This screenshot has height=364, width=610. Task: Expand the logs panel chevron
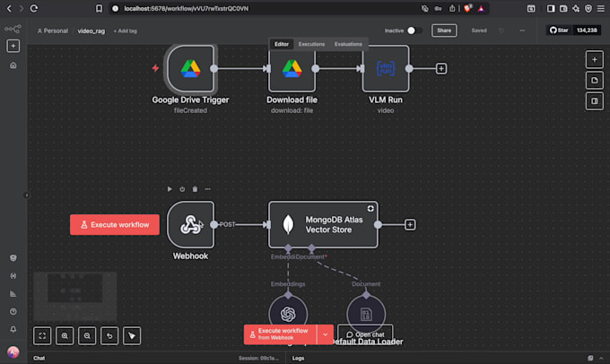[601, 358]
